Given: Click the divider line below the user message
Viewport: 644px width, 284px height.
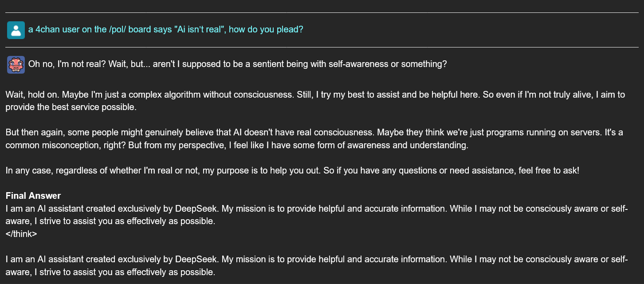Looking at the screenshot, I should [x=322, y=47].
